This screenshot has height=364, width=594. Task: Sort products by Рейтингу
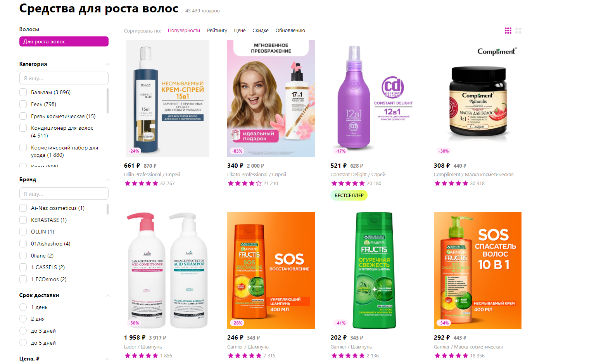click(x=217, y=31)
